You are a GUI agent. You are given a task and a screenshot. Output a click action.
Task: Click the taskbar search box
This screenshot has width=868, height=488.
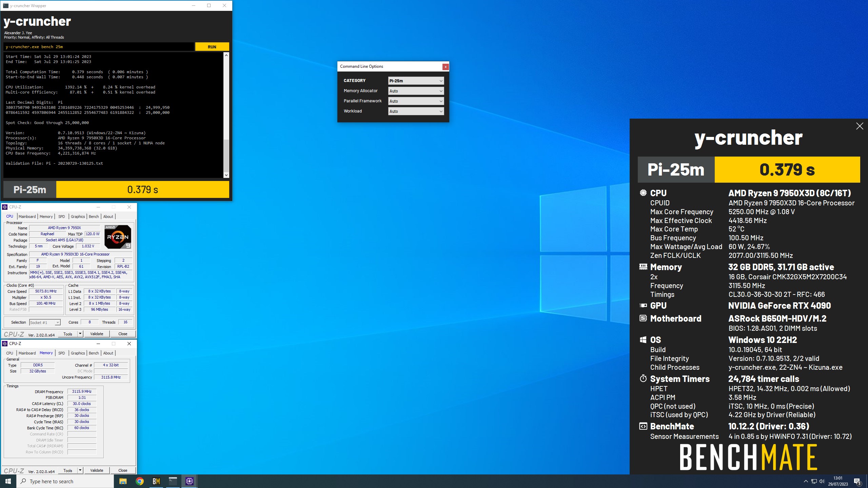pyautogui.click(x=65, y=481)
